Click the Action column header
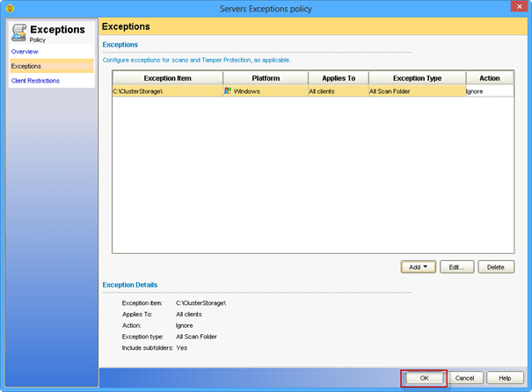The width and height of the screenshot is (532, 392). pos(489,78)
